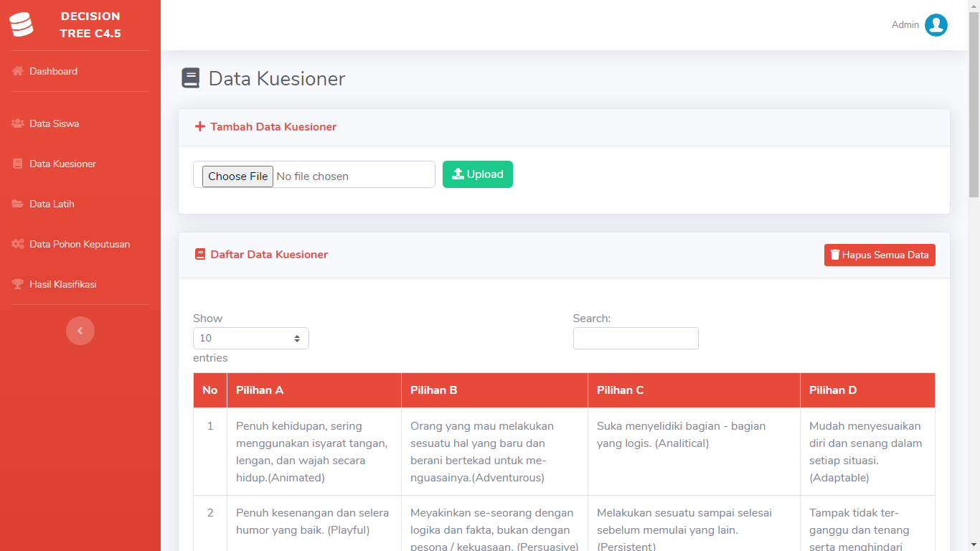The image size is (980, 551).
Task: Open the Dashboard menu entry
Action: point(53,71)
